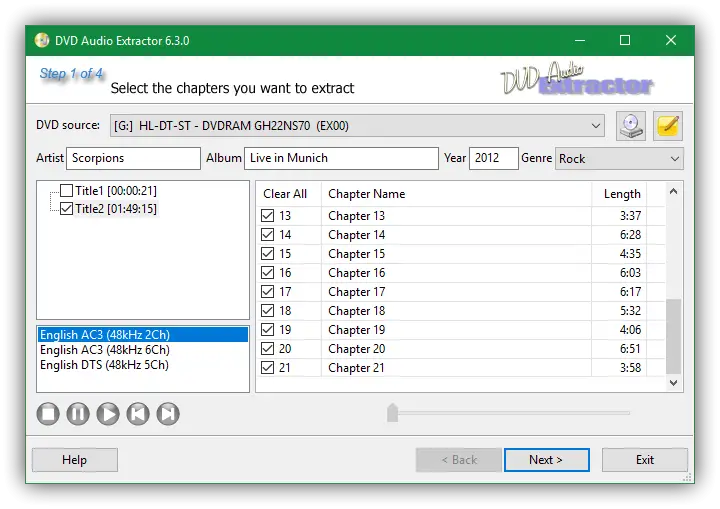The height and width of the screenshot is (509, 720).
Task: Click chapter list scrollbar down arrow
Action: pos(674,383)
